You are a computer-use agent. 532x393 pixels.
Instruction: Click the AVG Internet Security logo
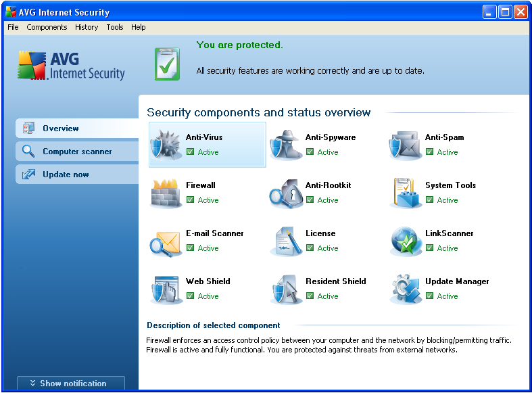[71, 66]
